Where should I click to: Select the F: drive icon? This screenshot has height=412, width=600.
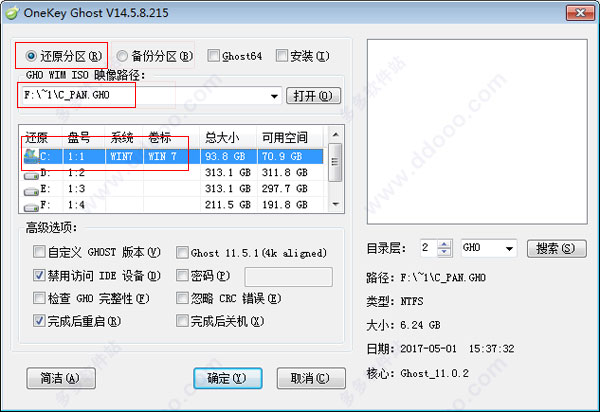click(x=31, y=204)
